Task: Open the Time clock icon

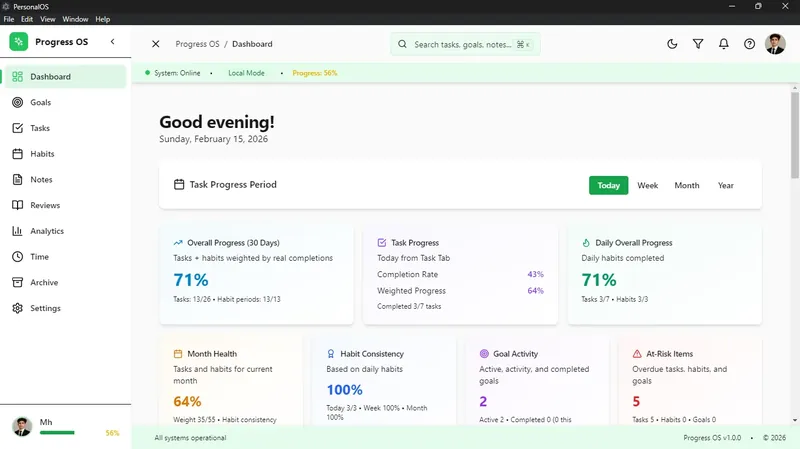Action: 17,257
